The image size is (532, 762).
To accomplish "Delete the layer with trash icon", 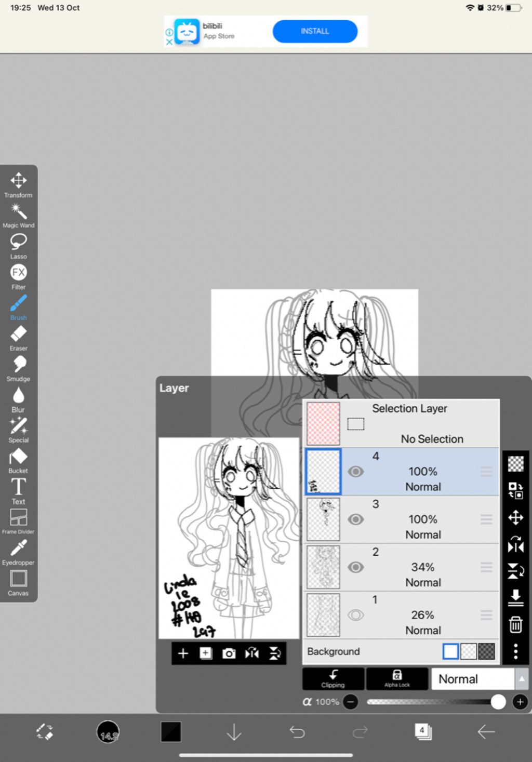I will (515, 624).
